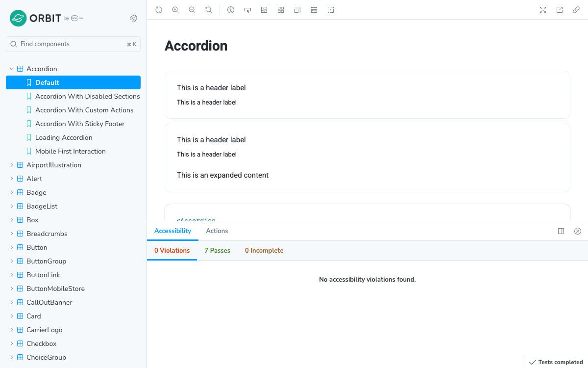The image size is (588, 368).
Task: Click 'No accessibility violations found.' message
Action: [367, 280]
